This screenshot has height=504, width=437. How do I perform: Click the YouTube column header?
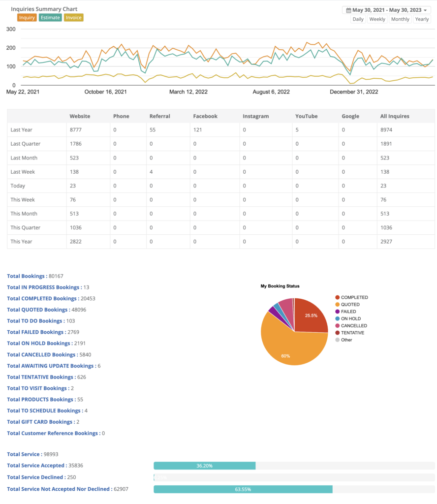click(x=307, y=116)
